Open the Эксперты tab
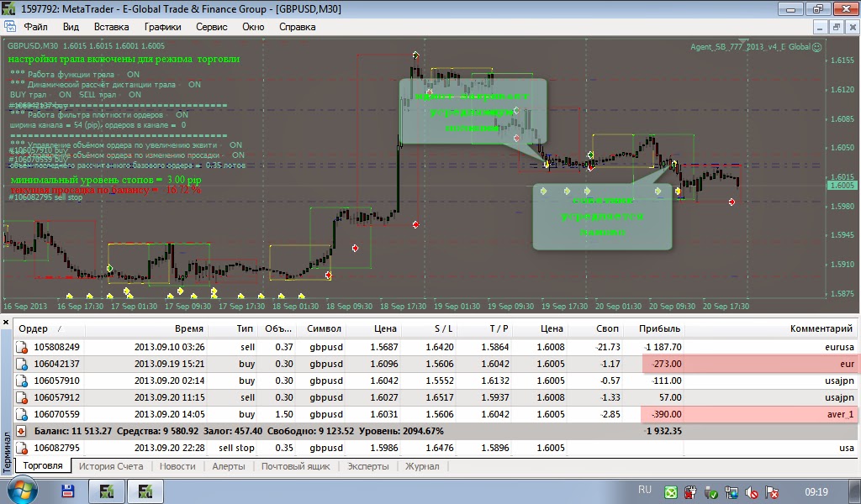 coord(368,466)
